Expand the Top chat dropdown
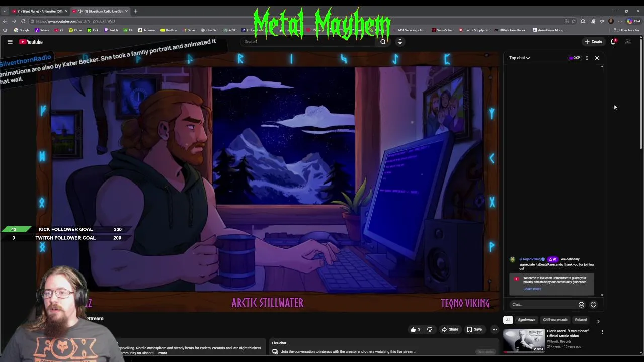The width and height of the screenshot is (644, 362). tap(519, 58)
